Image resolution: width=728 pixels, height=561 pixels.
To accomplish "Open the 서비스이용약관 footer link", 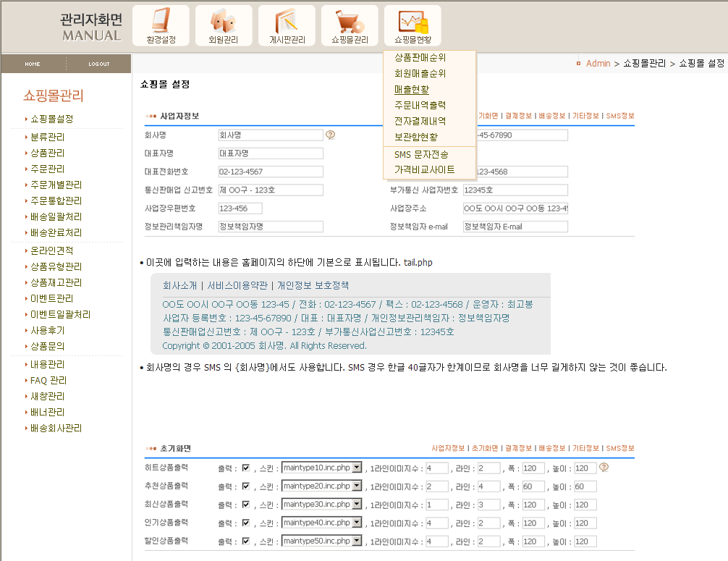I will coord(237,285).
